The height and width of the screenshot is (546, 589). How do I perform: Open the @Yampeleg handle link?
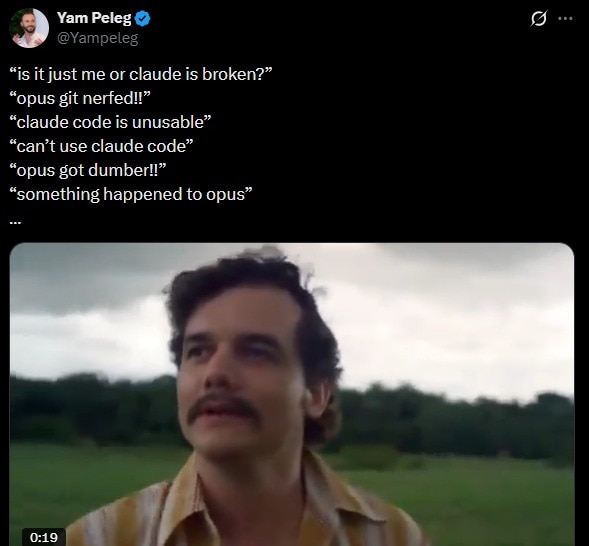[98, 38]
